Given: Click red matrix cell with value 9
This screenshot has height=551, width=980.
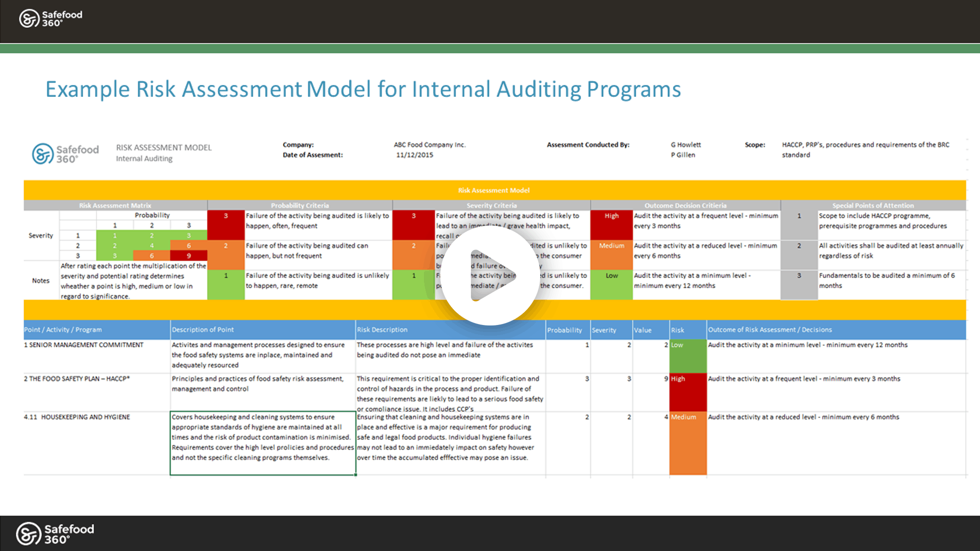Looking at the screenshot, I should (x=189, y=256).
